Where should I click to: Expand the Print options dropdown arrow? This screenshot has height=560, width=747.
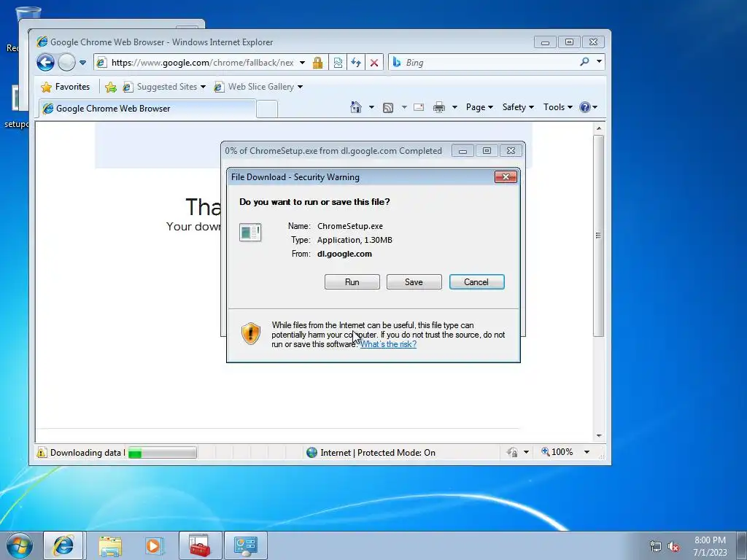tap(454, 107)
